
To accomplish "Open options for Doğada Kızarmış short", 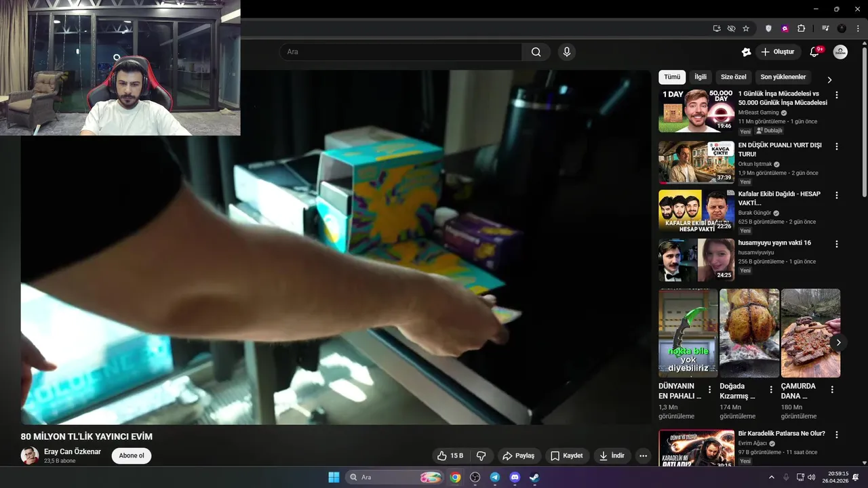I will [x=771, y=390].
